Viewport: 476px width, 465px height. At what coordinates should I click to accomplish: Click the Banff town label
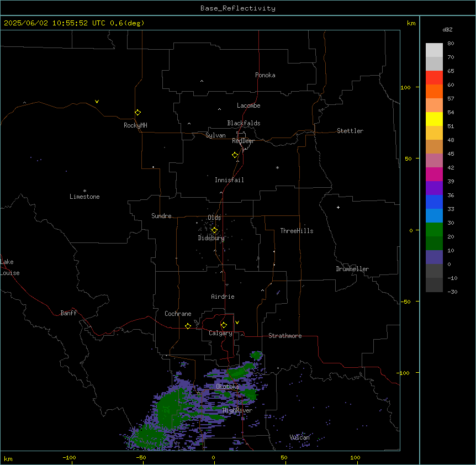68,313
